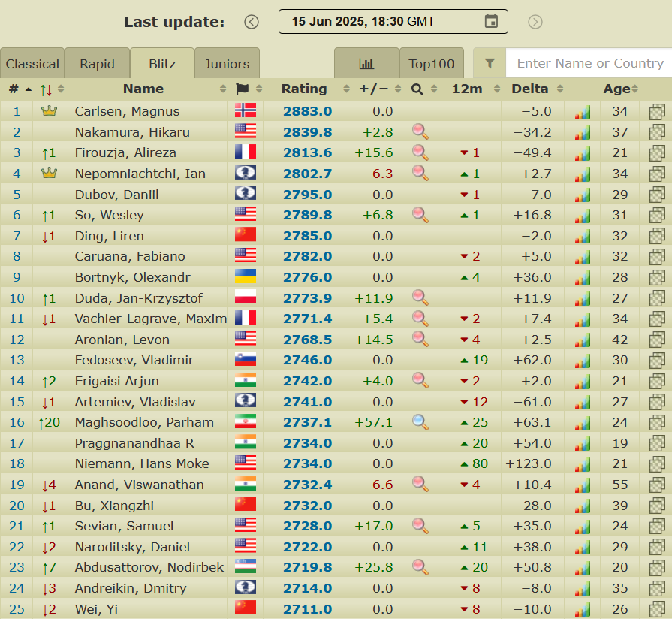The width and height of the screenshot is (672, 619).
Task: Open the chart statistics tab icon
Action: (366, 64)
